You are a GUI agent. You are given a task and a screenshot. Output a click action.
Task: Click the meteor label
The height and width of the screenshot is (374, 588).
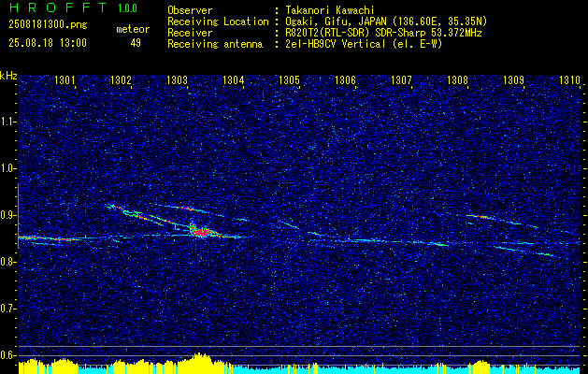point(133,29)
